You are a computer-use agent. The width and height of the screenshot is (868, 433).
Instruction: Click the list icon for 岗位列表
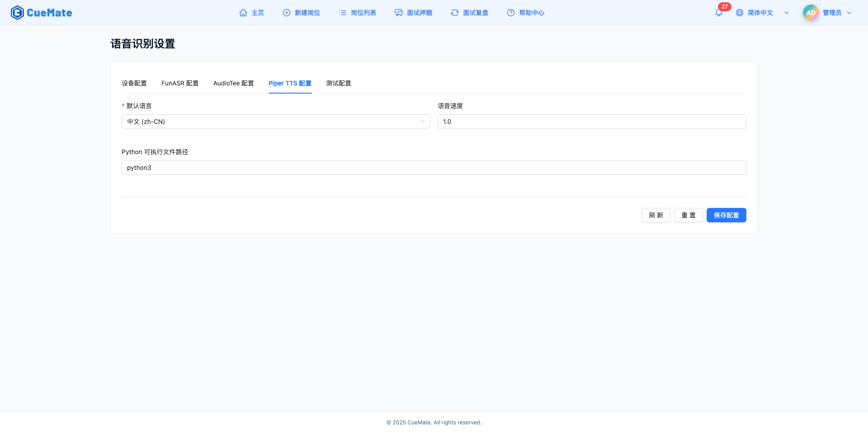(x=343, y=13)
